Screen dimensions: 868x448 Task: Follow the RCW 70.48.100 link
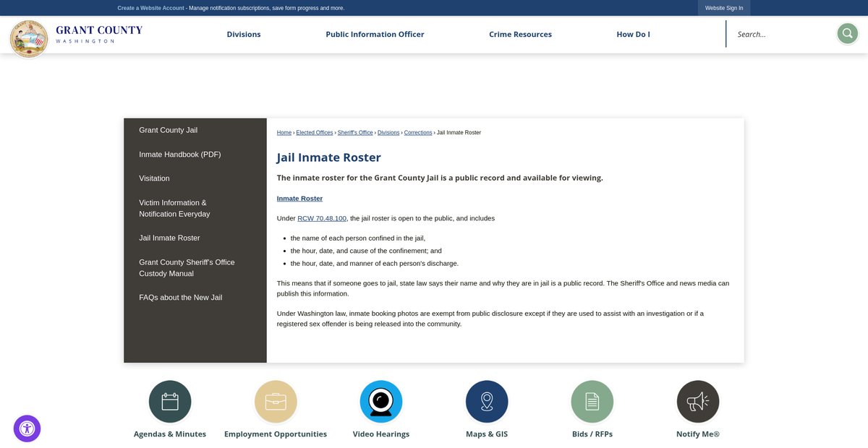(322, 218)
